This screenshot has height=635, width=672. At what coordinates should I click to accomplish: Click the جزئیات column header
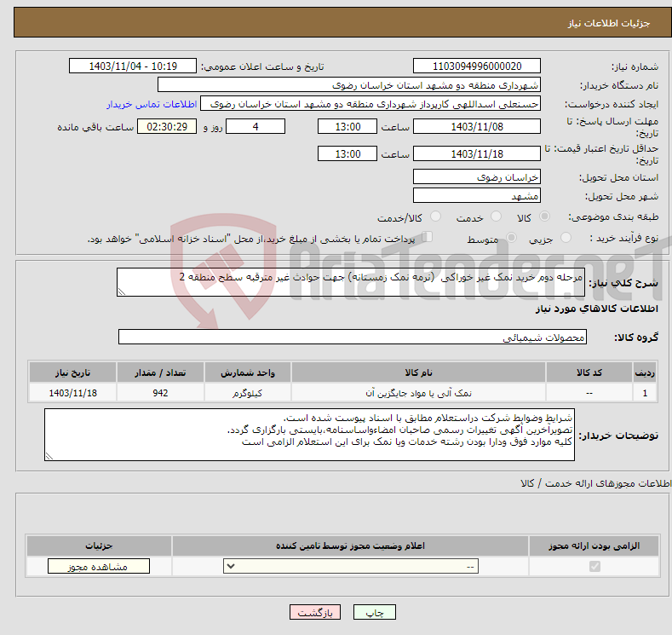tap(99, 546)
